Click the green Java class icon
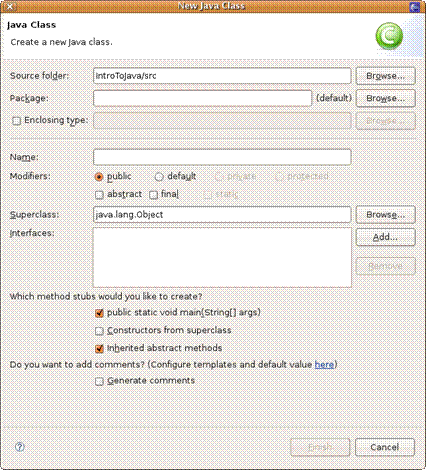426x470 pixels. [389, 36]
